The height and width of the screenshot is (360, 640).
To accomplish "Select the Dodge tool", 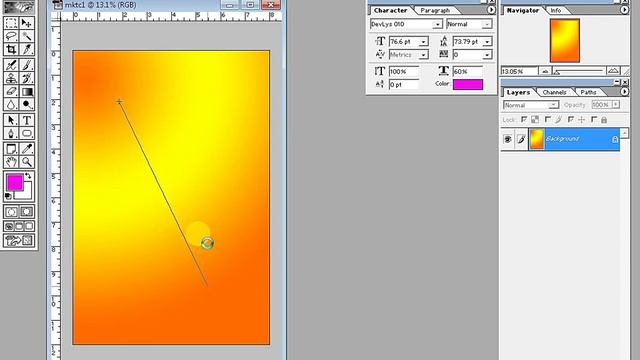I will pos(27,104).
